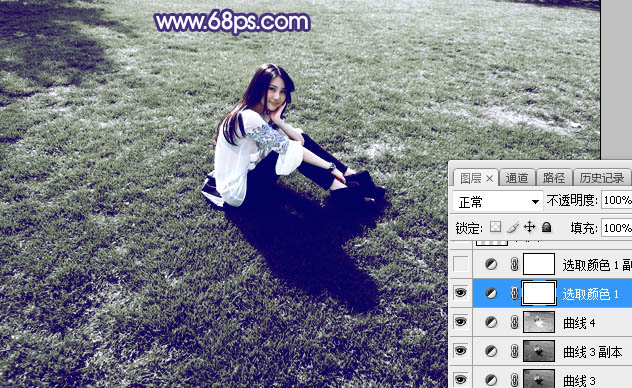632x388 pixels.
Task: Show the hidden 选取颜色 1 副本 layer
Action: tap(461, 264)
